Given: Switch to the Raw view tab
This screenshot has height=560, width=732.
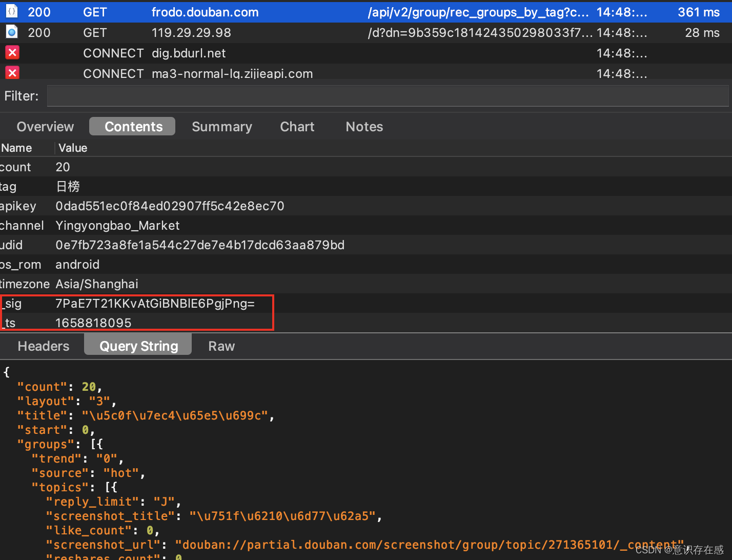Looking at the screenshot, I should pos(221,346).
